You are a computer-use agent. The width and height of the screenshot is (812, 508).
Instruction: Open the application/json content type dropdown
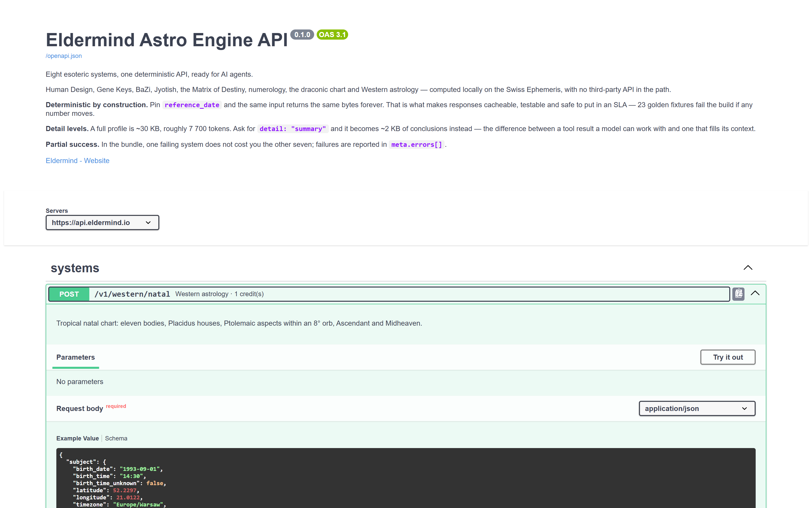tap(697, 408)
